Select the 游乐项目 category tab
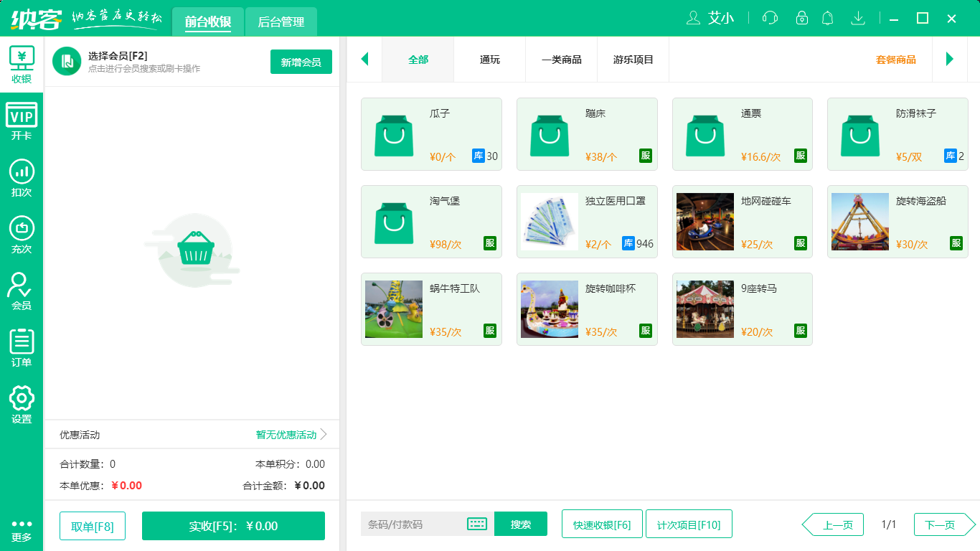 (633, 60)
